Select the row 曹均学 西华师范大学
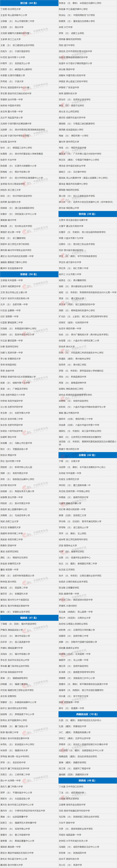 (88, 142)
